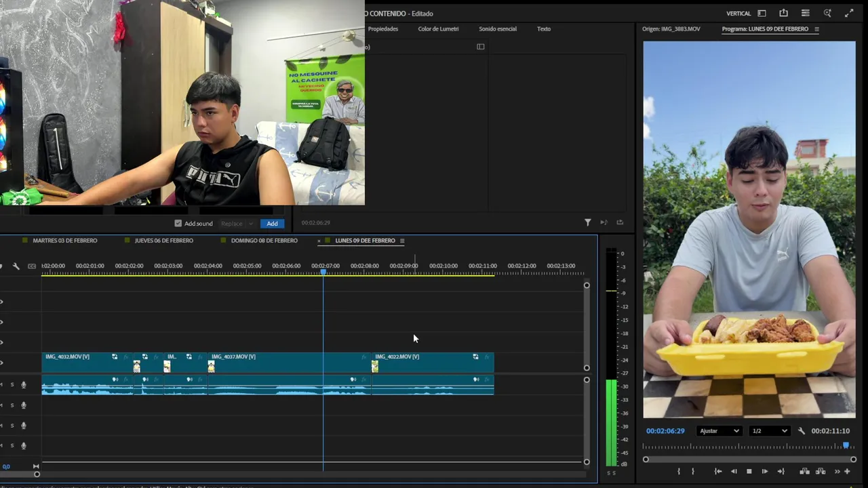The image size is (868, 488).
Task: Open the Sonido esencial tab
Action: pyautogui.click(x=498, y=29)
